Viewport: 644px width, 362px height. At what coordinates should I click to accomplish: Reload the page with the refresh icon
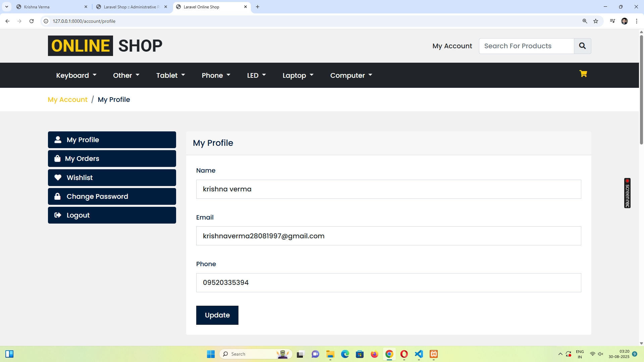tap(32, 21)
